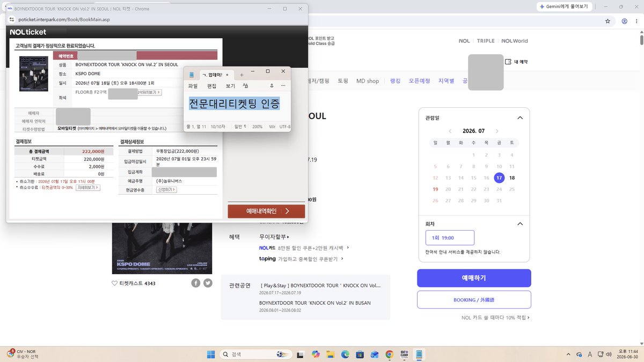Share concert via Twitter icon
This screenshot has height=362, width=644.
[208, 283]
